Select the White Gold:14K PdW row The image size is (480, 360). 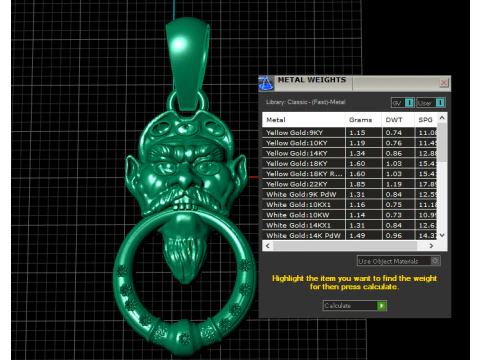point(349,235)
